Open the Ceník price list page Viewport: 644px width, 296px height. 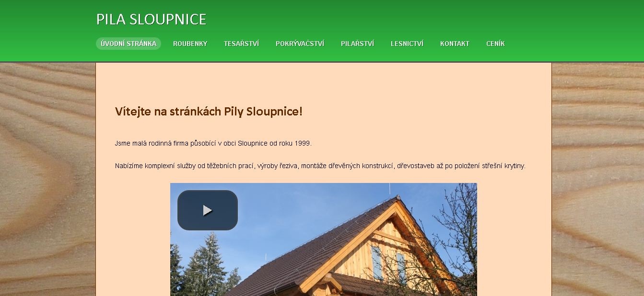pyautogui.click(x=495, y=44)
